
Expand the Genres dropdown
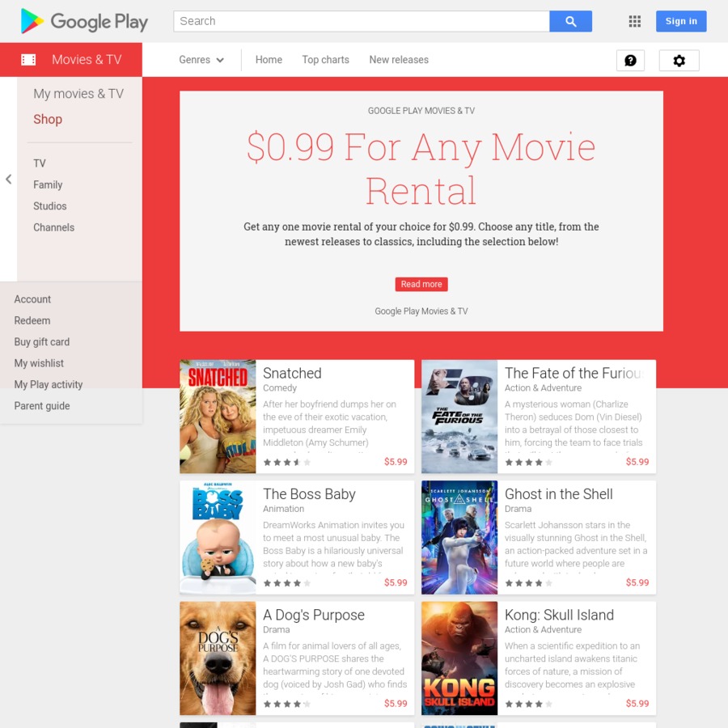pyautogui.click(x=201, y=60)
